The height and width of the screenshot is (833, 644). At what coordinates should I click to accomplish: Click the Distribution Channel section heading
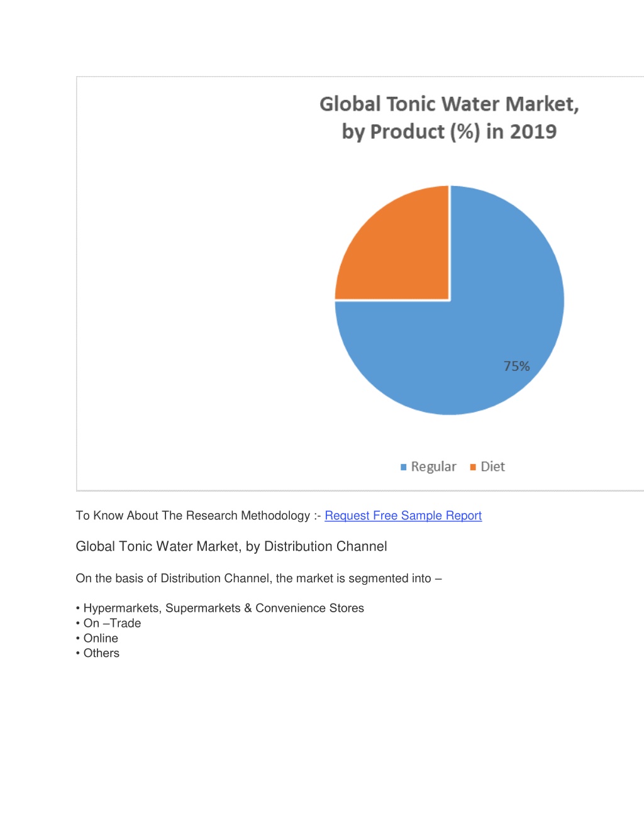(x=231, y=546)
